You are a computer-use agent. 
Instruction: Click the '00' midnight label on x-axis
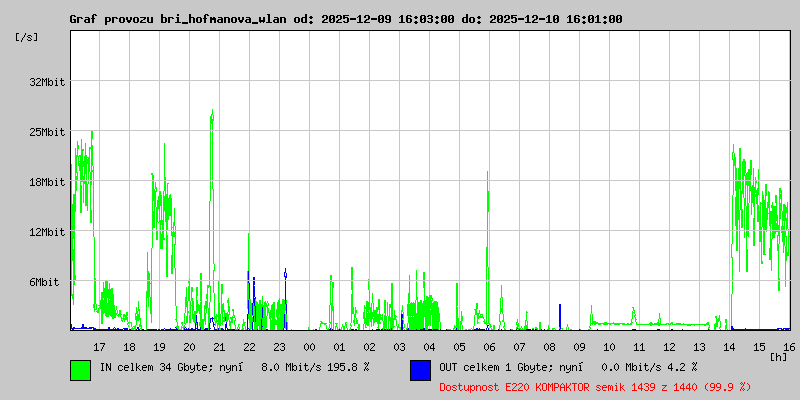(x=309, y=347)
